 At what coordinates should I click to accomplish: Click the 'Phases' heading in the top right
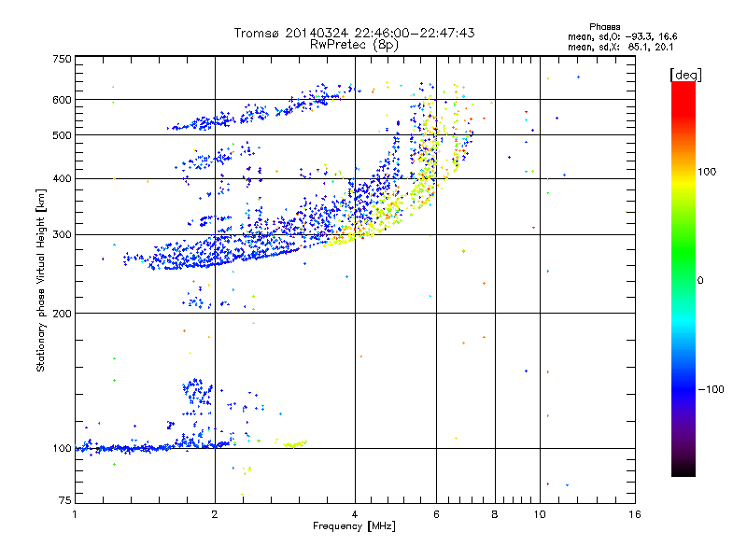click(604, 27)
